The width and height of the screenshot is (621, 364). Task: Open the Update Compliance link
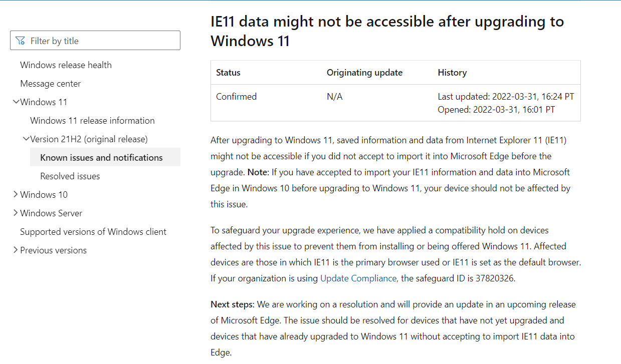coord(358,278)
